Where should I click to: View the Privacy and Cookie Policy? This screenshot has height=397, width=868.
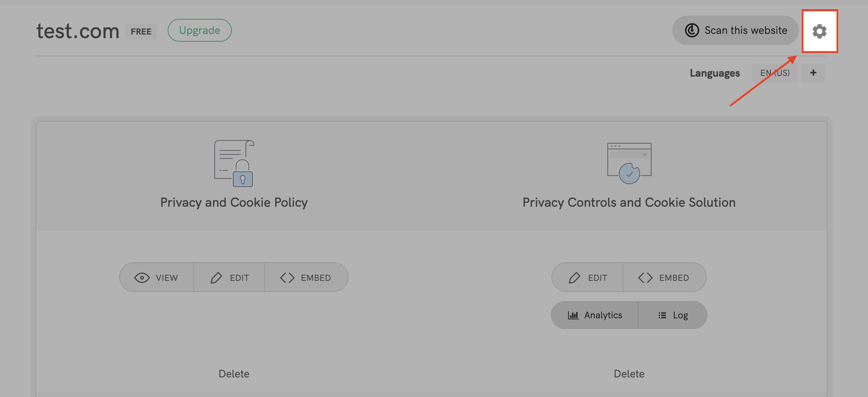click(x=157, y=277)
